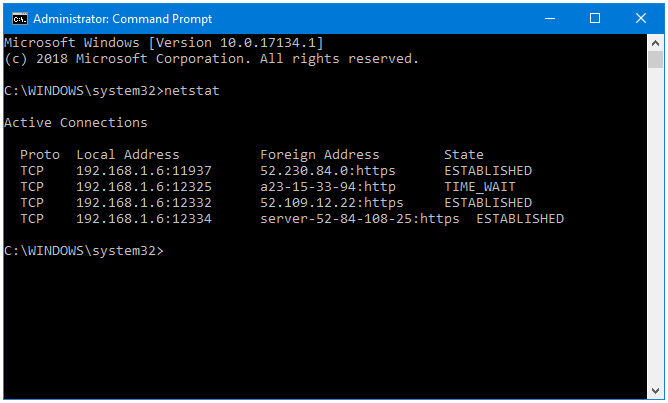Open the Command Prompt system menu icon
This screenshot has height=403, width=668.
pos(20,19)
